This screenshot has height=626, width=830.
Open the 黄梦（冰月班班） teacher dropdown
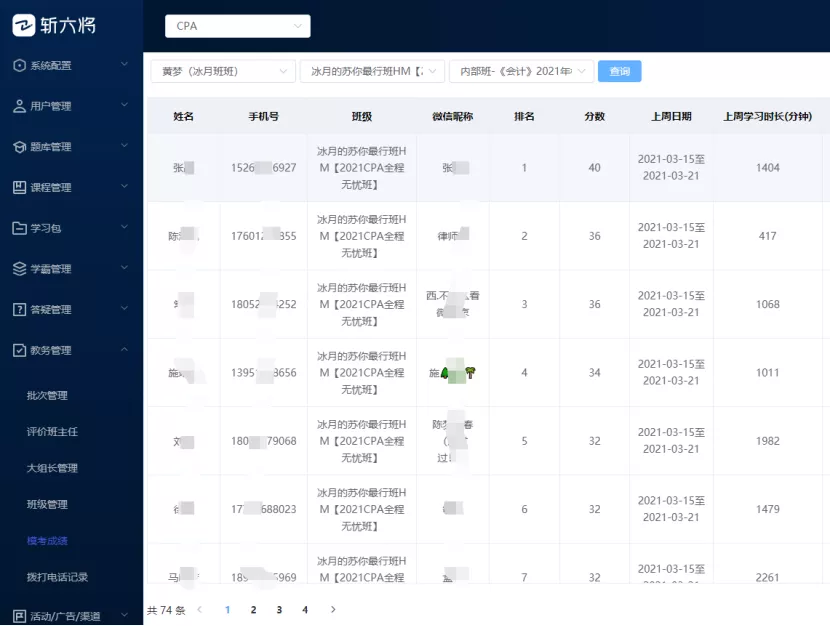[x=222, y=71]
